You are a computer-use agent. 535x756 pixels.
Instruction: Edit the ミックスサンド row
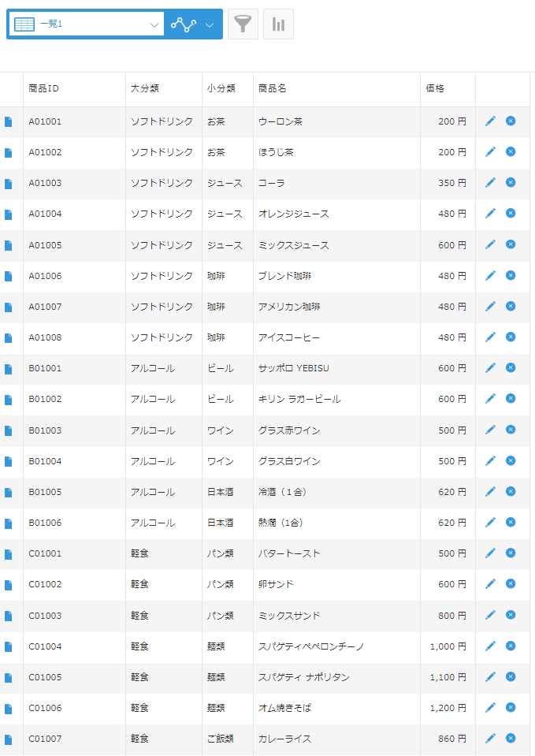[x=490, y=615]
